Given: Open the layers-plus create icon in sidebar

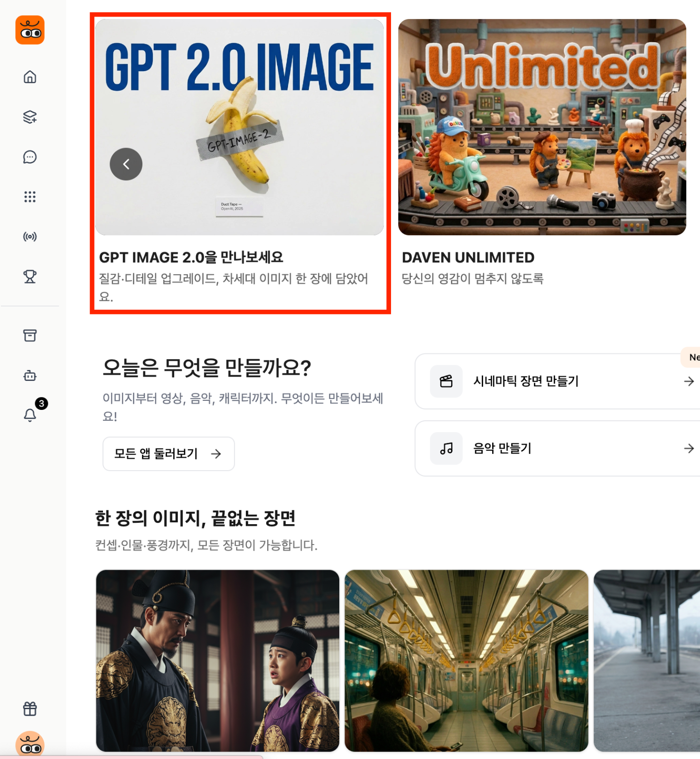Looking at the screenshot, I should pyautogui.click(x=30, y=117).
